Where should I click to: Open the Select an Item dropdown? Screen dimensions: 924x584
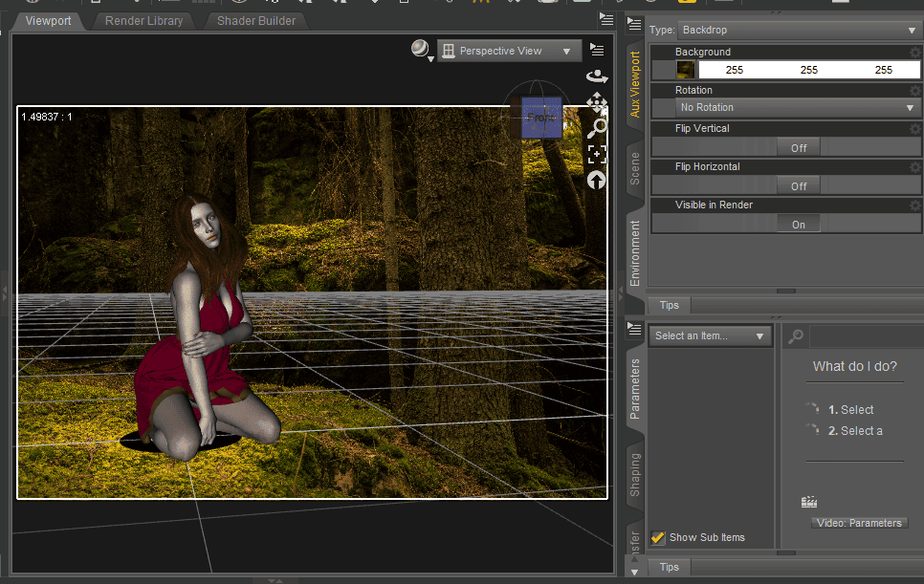point(710,335)
